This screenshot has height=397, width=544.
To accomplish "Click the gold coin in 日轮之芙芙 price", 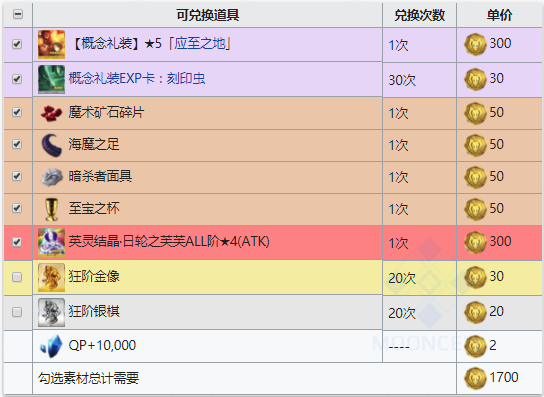I will tap(475, 242).
